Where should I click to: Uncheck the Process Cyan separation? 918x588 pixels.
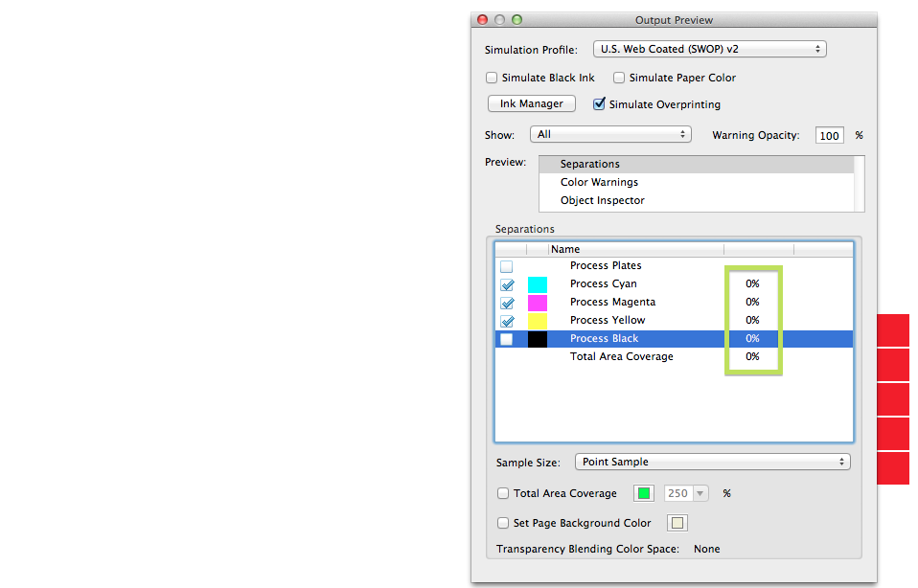507,283
